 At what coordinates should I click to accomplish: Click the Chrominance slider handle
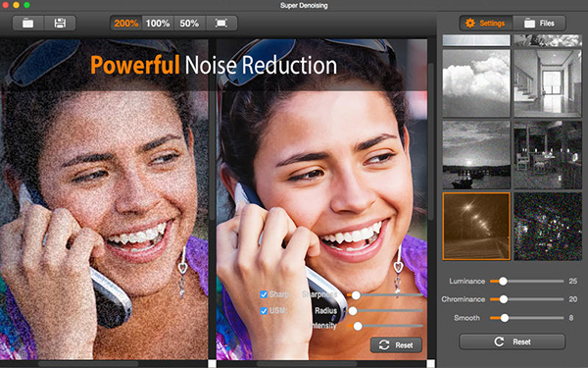504,299
